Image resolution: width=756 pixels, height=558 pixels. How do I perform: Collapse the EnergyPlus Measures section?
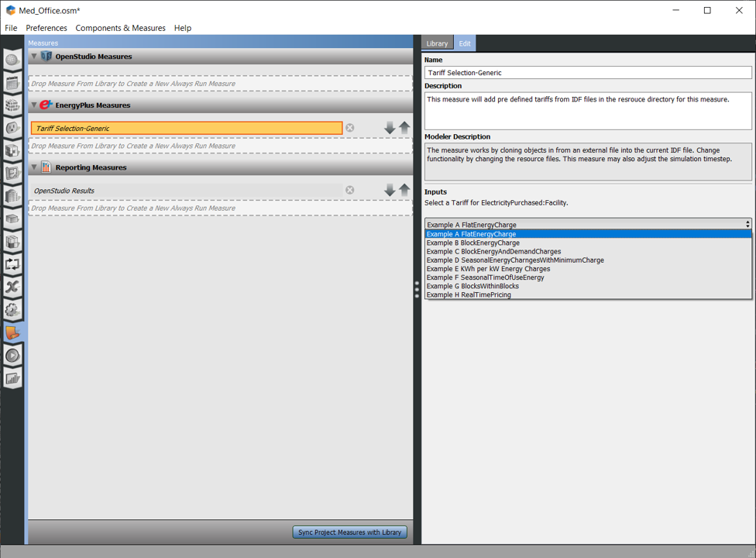[34, 105]
